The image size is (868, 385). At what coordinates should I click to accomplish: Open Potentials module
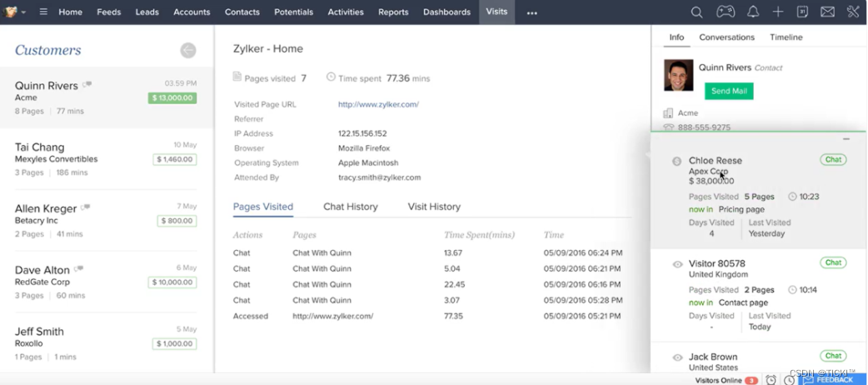pyautogui.click(x=293, y=12)
